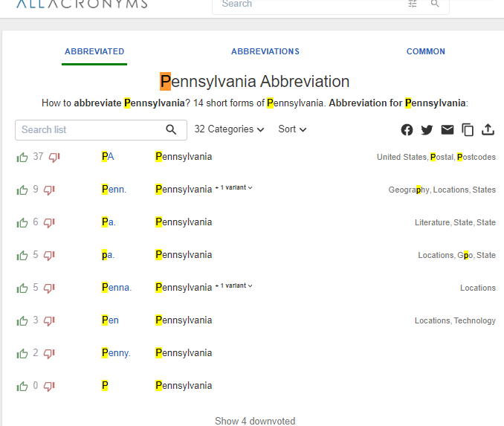Share the list by email
504x426 pixels.
click(x=448, y=130)
